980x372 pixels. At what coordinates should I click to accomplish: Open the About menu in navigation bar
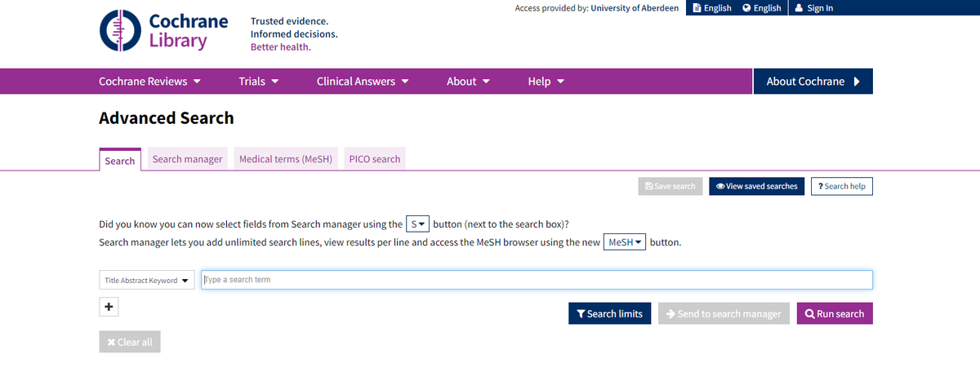[468, 82]
